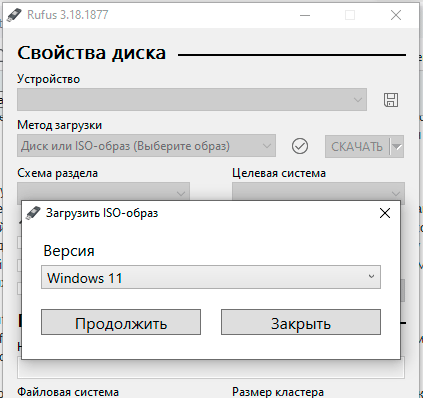
Task: Click the save disk image icon
Action: (391, 100)
